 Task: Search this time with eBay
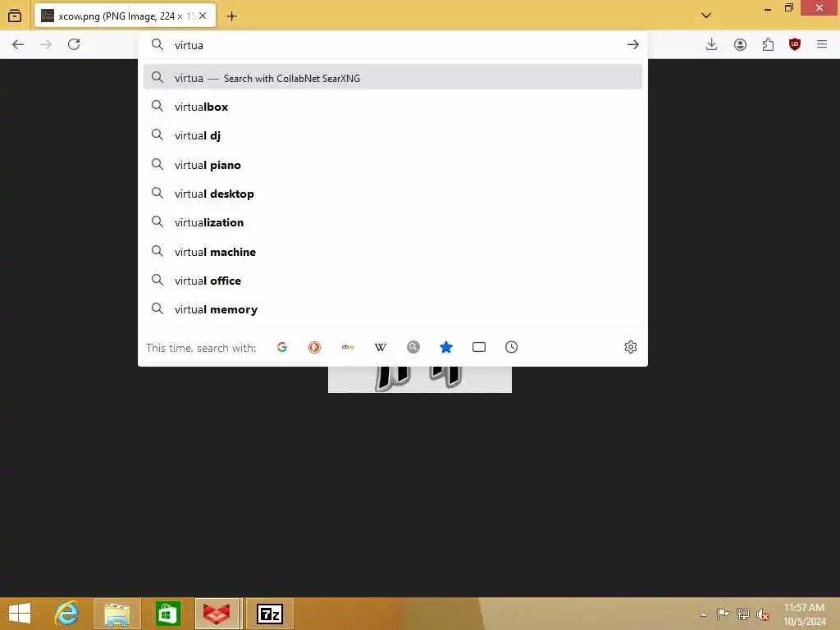pos(348,347)
